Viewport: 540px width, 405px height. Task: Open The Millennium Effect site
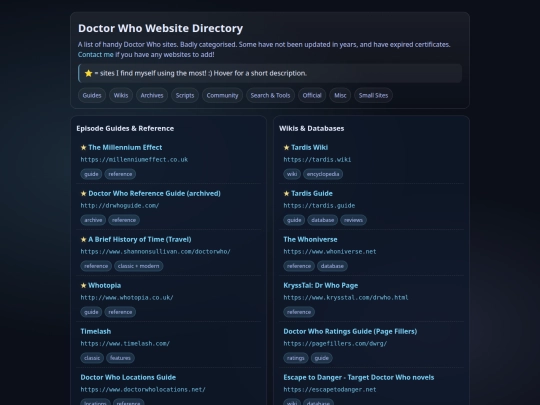click(125, 147)
